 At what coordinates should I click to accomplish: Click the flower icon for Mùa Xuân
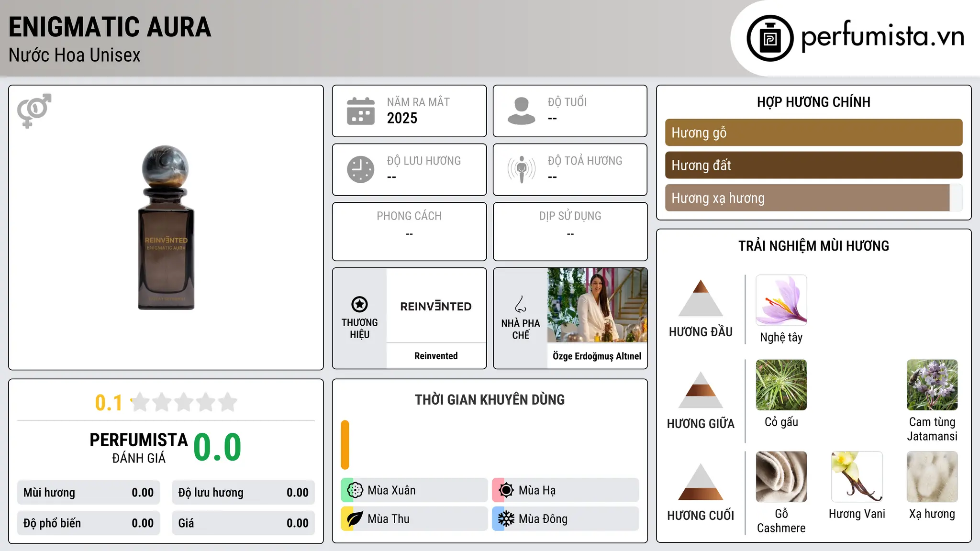click(355, 490)
